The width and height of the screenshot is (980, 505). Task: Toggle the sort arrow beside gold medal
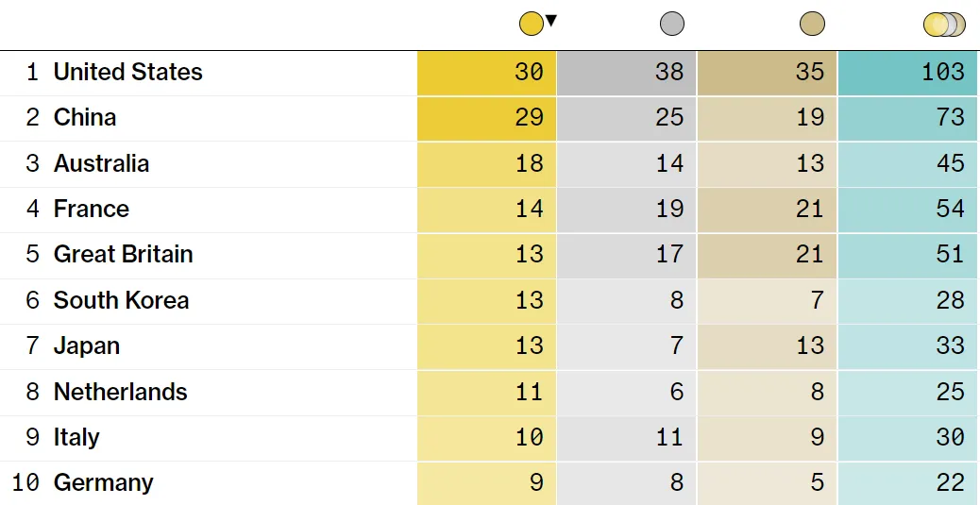(x=551, y=20)
